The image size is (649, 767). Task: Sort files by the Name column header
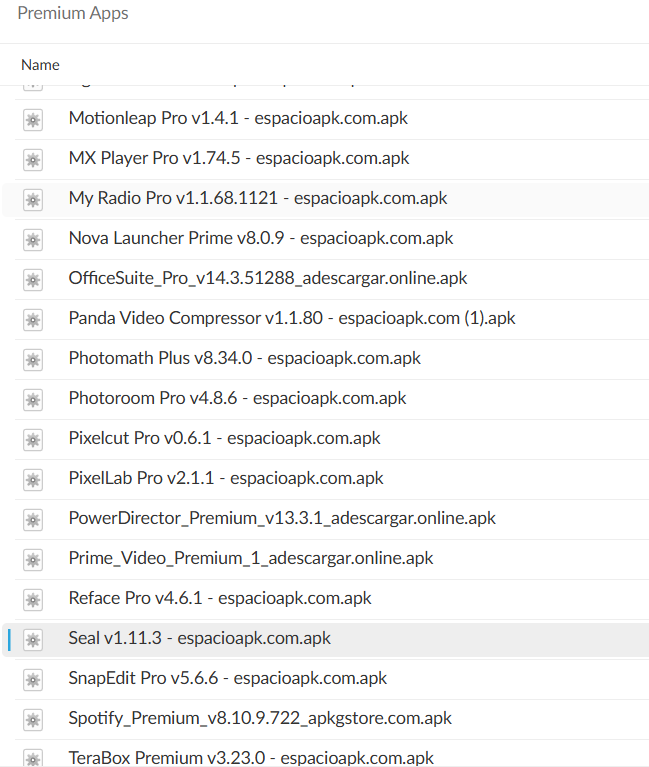[40, 65]
